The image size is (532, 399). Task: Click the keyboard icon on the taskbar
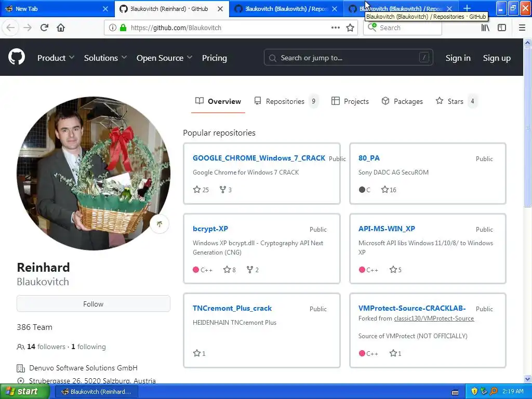(455, 392)
